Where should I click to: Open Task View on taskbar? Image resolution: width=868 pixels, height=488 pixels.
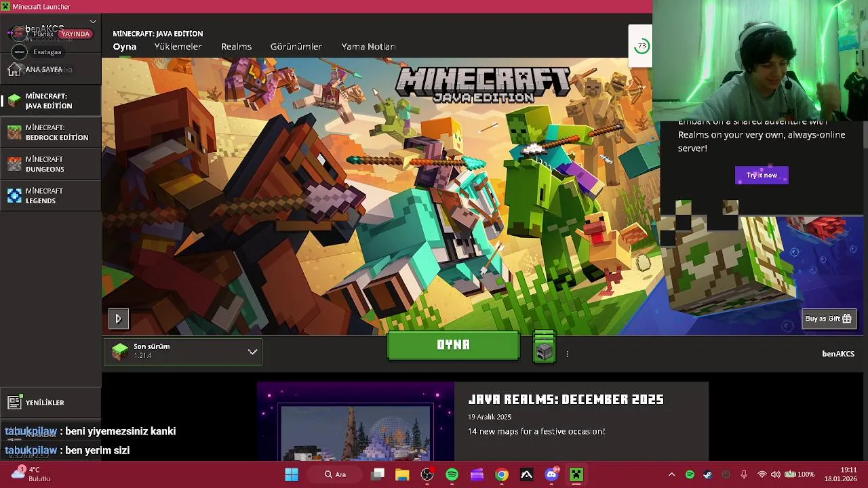point(378,474)
